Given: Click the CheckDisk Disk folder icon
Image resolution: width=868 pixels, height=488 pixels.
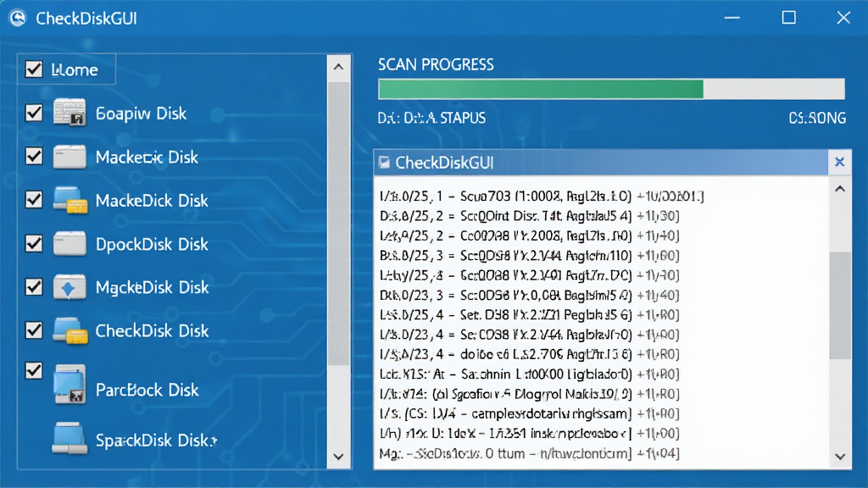Looking at the screenshot, I should 70,330.
